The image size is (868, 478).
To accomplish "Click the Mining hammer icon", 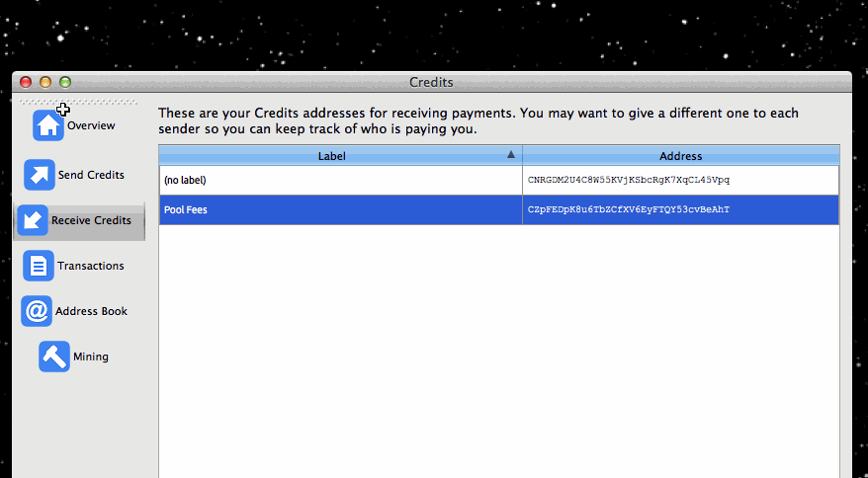I will (x=54, y=357).
